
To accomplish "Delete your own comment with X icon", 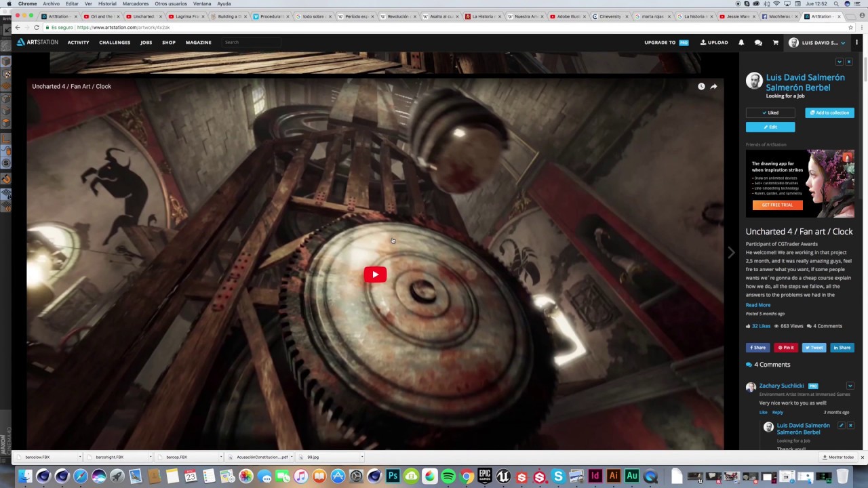I will [x=850, y=426].
